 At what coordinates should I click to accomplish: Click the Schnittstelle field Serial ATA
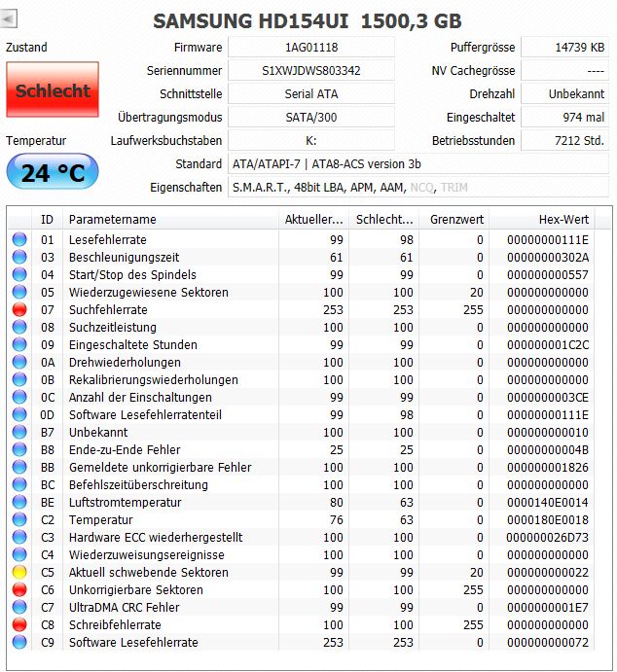click(311, 94)
